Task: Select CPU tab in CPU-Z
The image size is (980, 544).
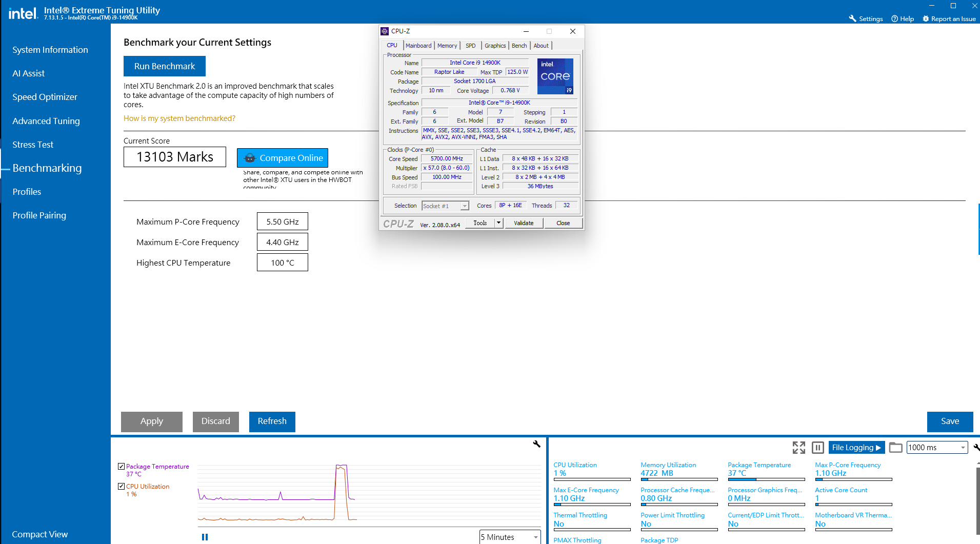Action: [x=392, y=45]
